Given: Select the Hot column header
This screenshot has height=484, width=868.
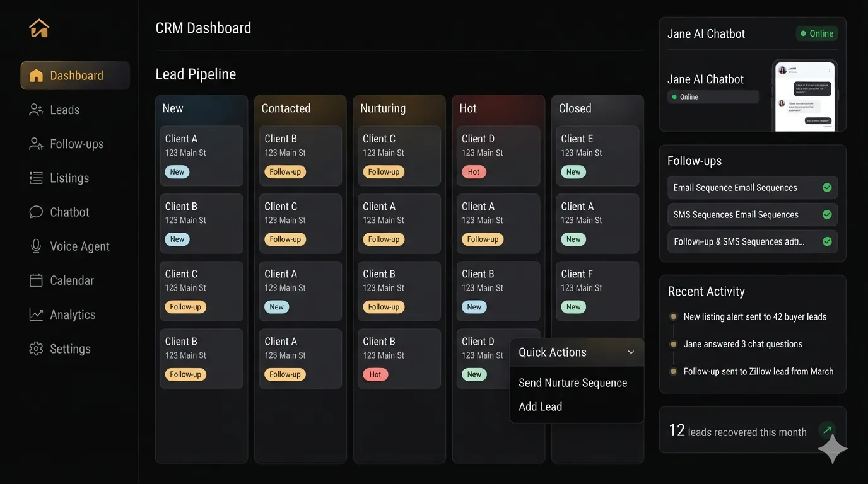Looking at the screenshot, I should click(468, 108).
